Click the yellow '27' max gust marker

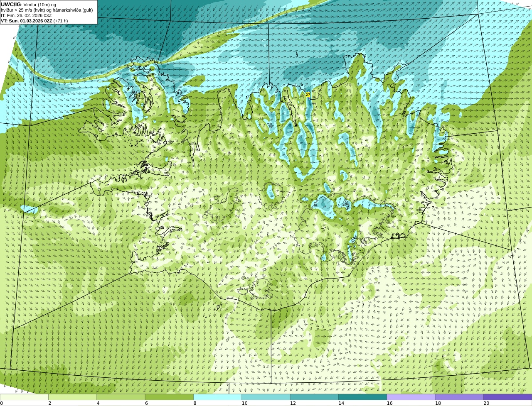[308, 95]
